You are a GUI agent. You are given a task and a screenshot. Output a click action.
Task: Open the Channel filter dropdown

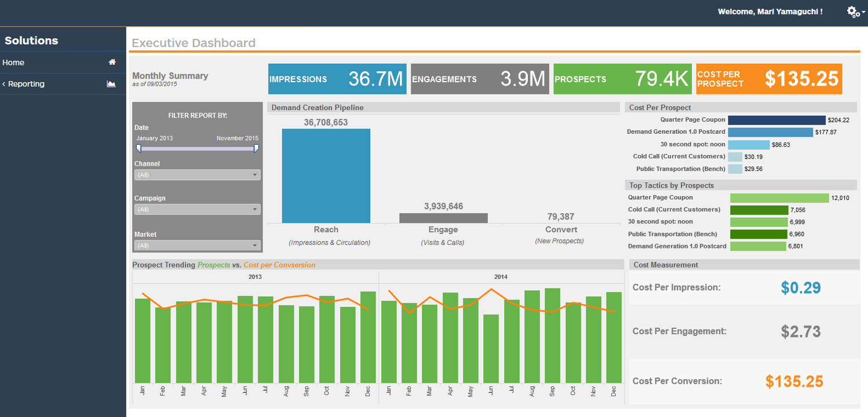(x=197, y=175)
